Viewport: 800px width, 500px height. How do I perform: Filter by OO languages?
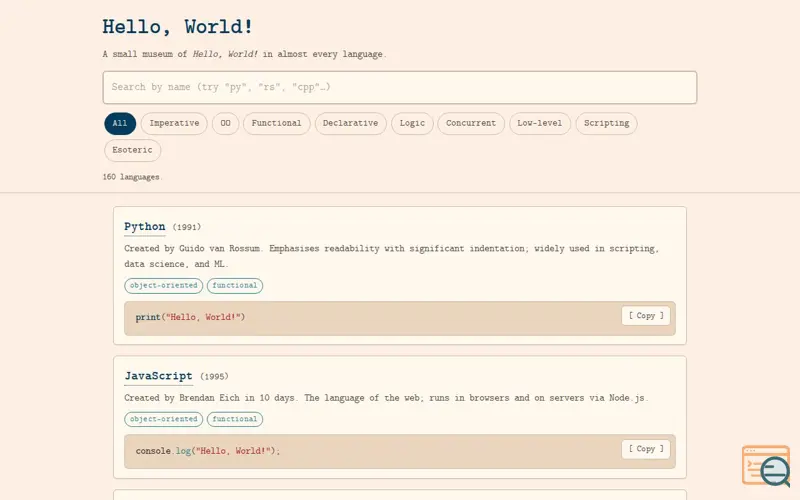pyautogui.click(x=226, y=123)
